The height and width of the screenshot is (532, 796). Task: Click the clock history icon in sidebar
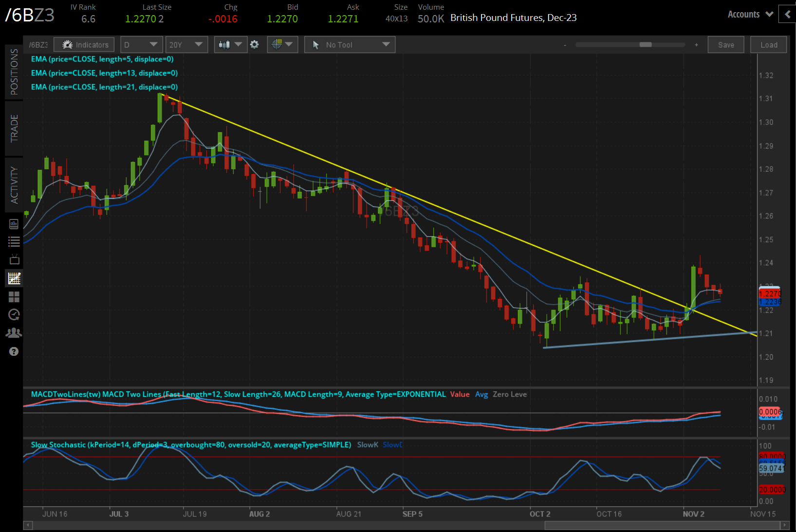pyautogui.click(x=14, y=315)
